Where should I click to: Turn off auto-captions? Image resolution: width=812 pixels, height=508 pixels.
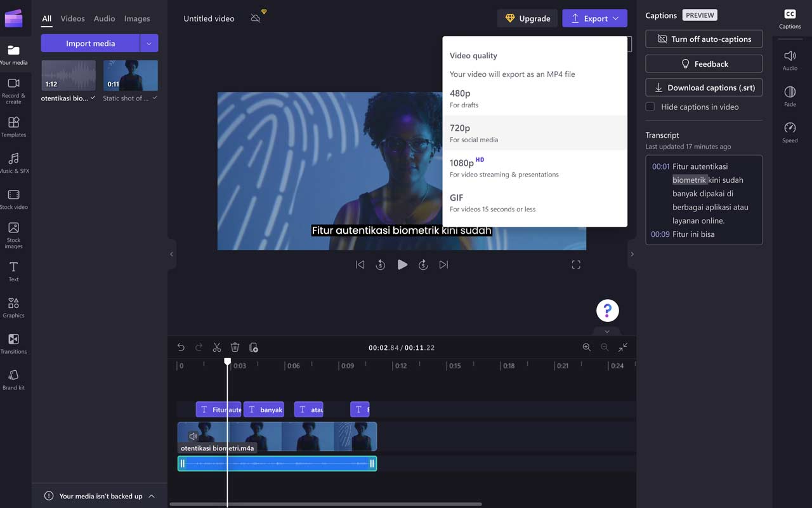(704, 39)
